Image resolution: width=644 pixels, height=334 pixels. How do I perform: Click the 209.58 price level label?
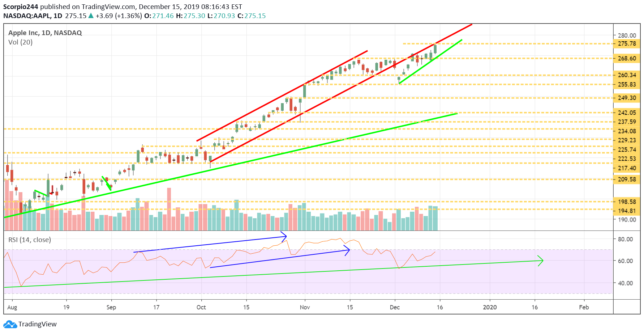click(x=627, y=179)
